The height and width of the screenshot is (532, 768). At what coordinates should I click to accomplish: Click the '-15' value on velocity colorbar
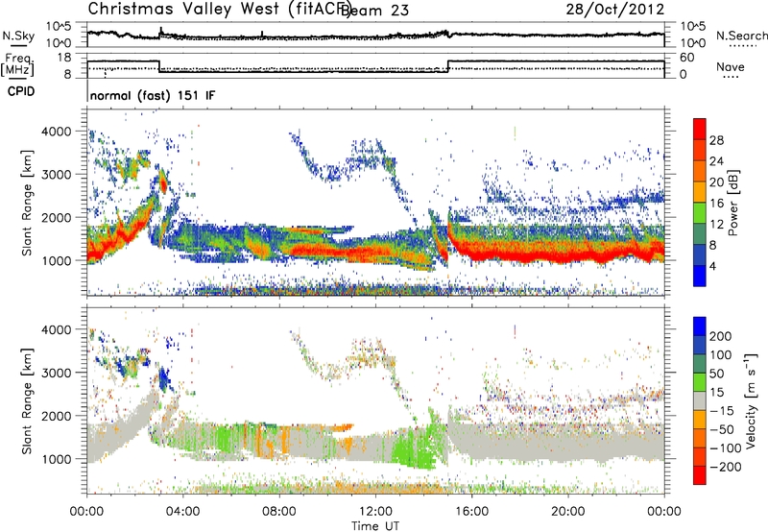pos(721,411)
